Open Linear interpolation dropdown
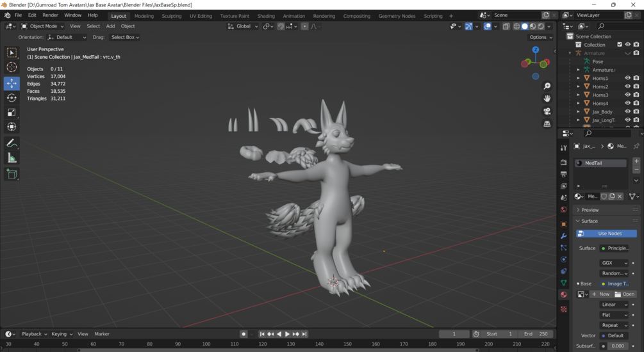Screen dimensions: 644x352 pos(614,305)
